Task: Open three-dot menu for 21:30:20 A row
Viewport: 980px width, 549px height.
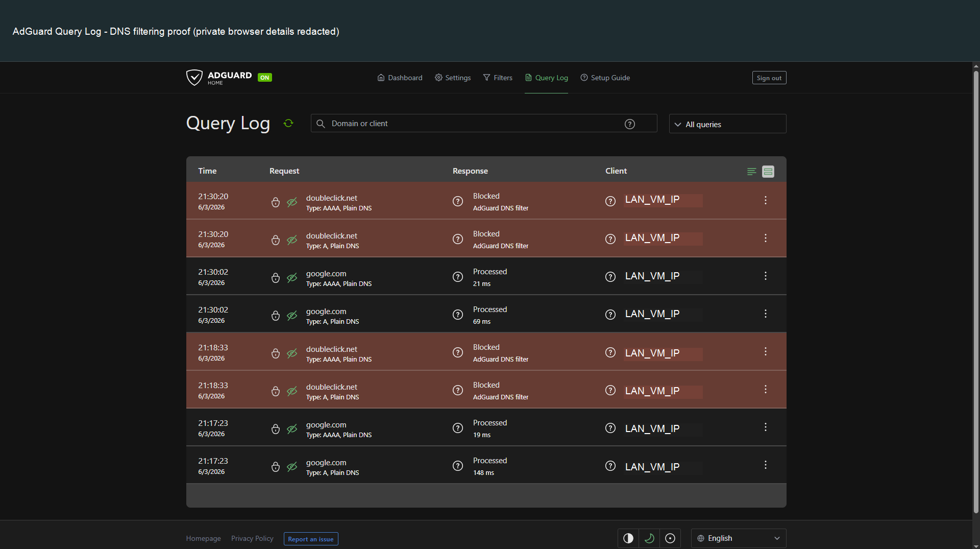Action: coord(765,238)
